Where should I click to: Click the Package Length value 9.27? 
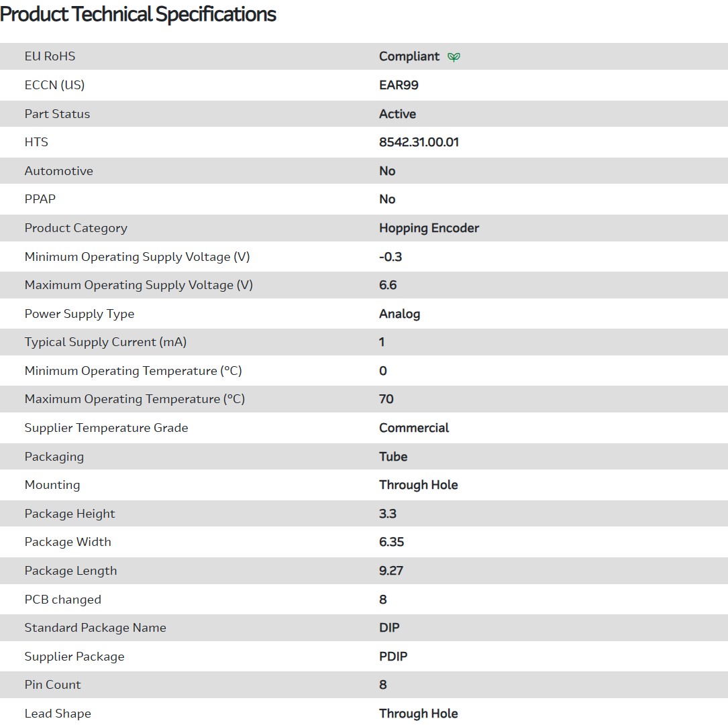391,571
